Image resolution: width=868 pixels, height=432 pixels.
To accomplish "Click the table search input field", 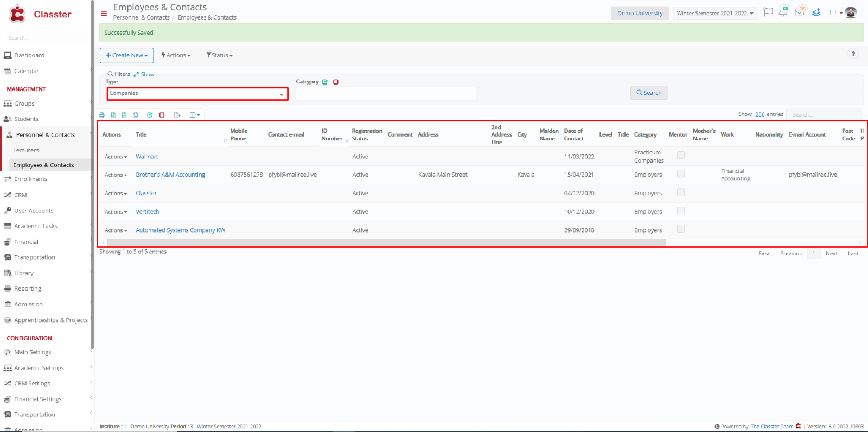I will tap(824, 114).
